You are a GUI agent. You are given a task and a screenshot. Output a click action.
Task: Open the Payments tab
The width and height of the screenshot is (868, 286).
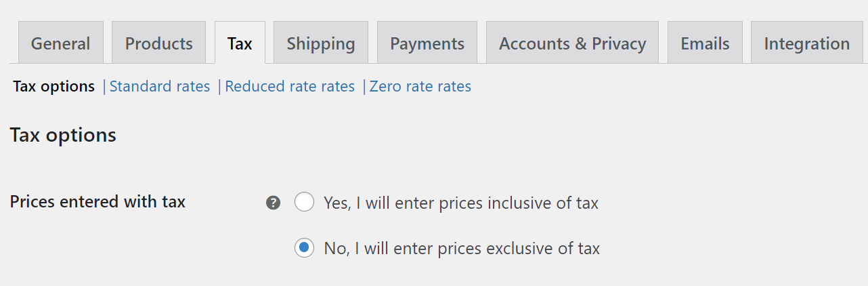coord(427,43)
